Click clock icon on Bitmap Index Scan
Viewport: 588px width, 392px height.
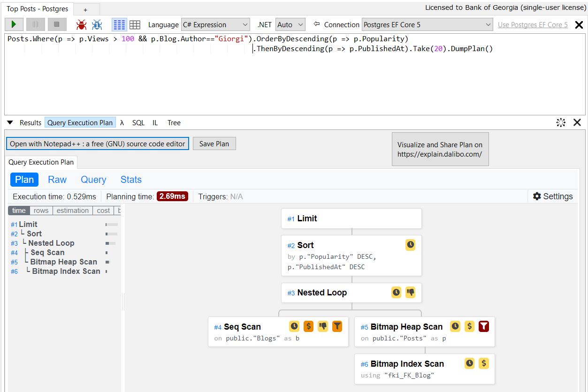tap(470, 363)
